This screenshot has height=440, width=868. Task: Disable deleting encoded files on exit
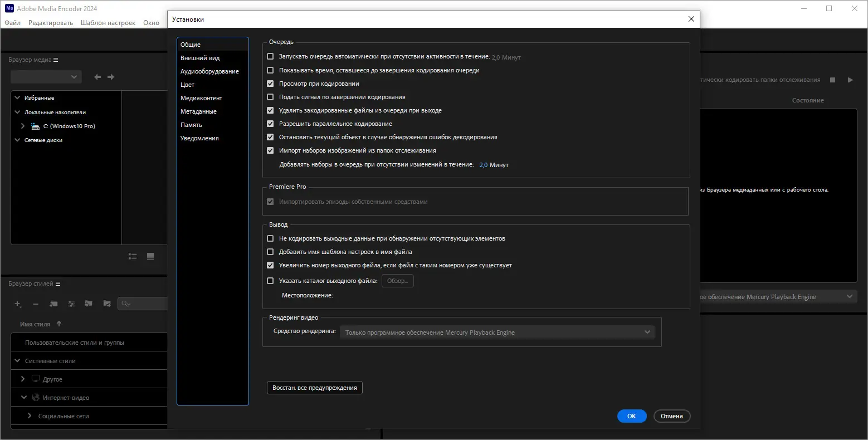point(270,110)
